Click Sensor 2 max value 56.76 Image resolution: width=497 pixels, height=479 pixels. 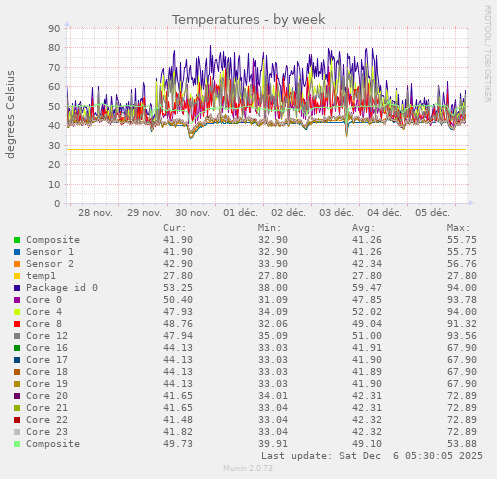[x=462, y=264]
